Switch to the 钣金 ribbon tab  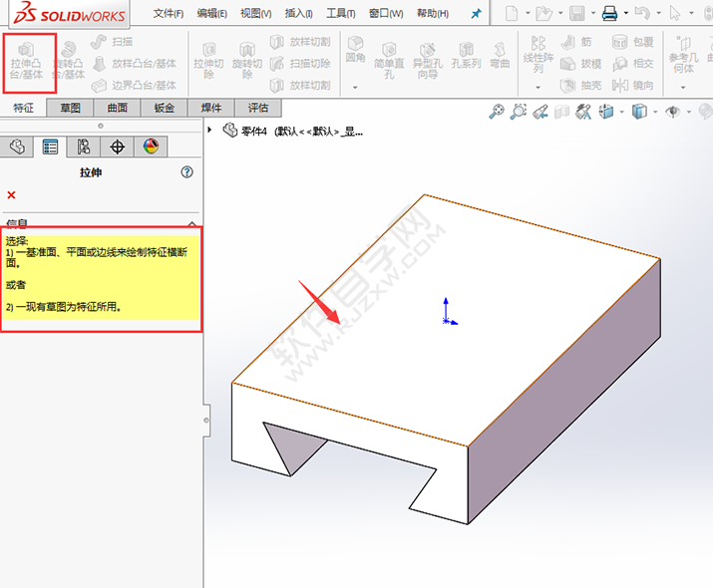tap(165, 108)
